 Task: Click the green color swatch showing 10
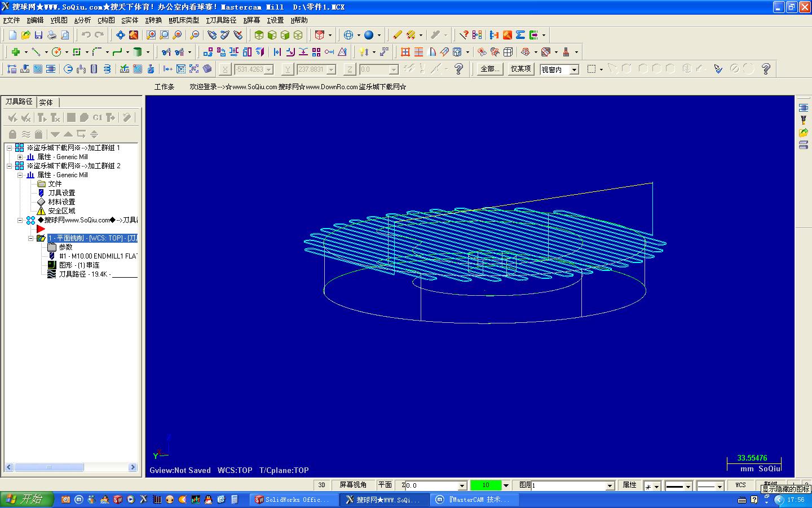click(486, 485)
